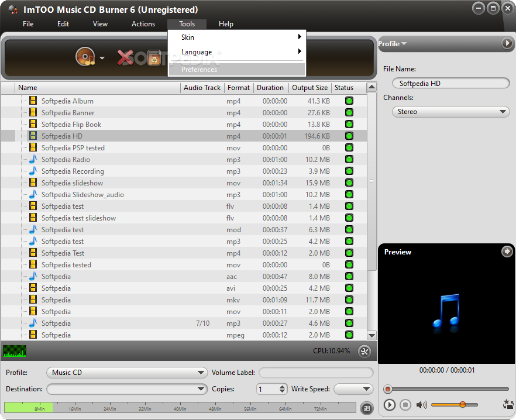
Task: Open the Write Speed dropdown
Action: [x=353, y=389]
